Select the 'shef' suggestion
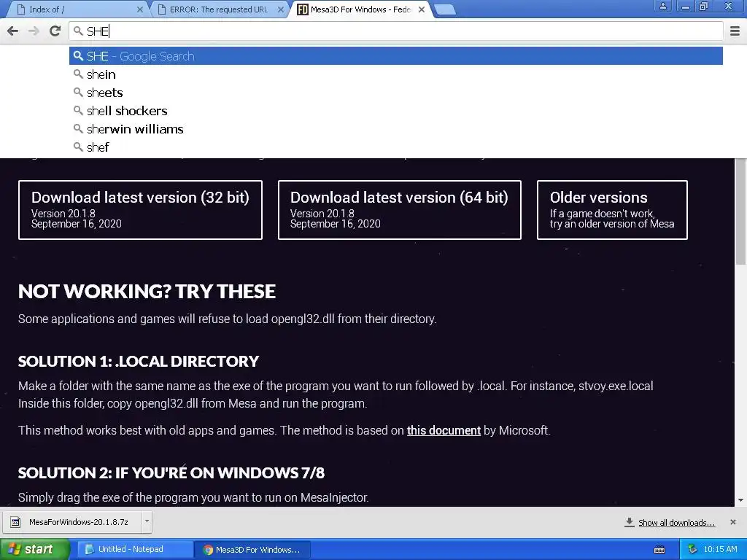This screenshot has width=747, height=560. [396, 147]
